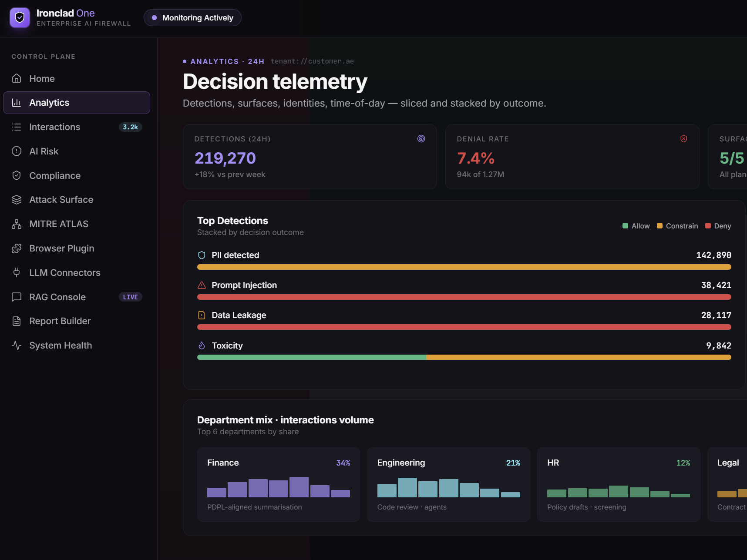Click the Denial Rate card
747x560 pixels.
[572, 157]
